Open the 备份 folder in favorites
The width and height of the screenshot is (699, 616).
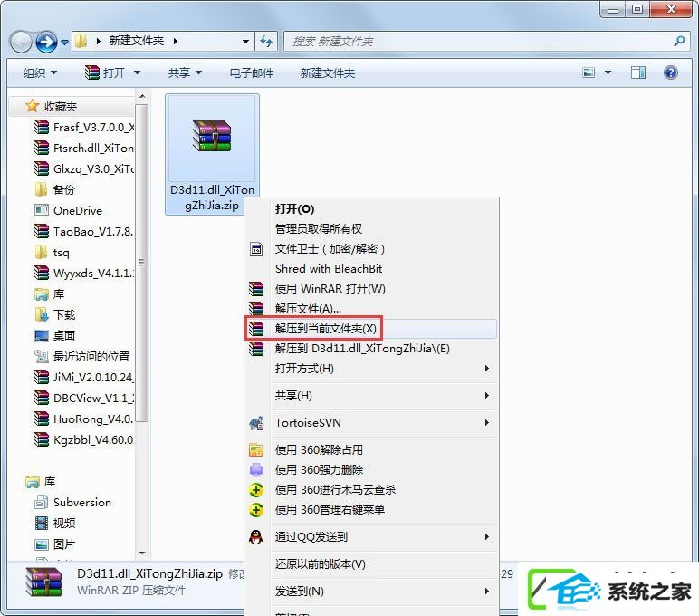[54, 189]
